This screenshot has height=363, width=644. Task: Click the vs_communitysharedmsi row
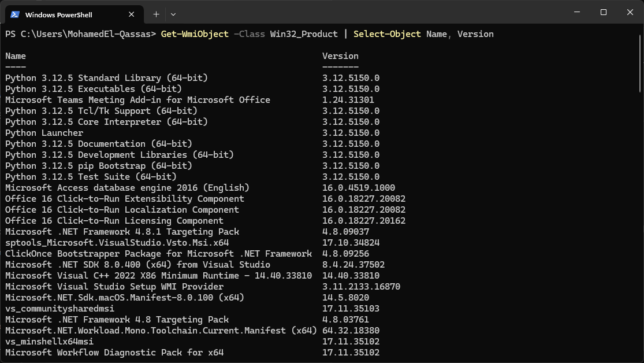pos(59,309)
